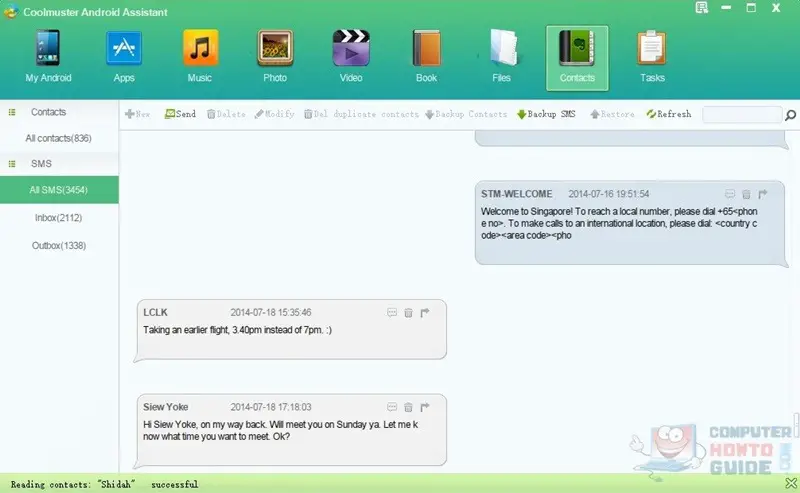Forward the STM-WELCOME message
The image size is (800, 493).
tap(762, 194)
